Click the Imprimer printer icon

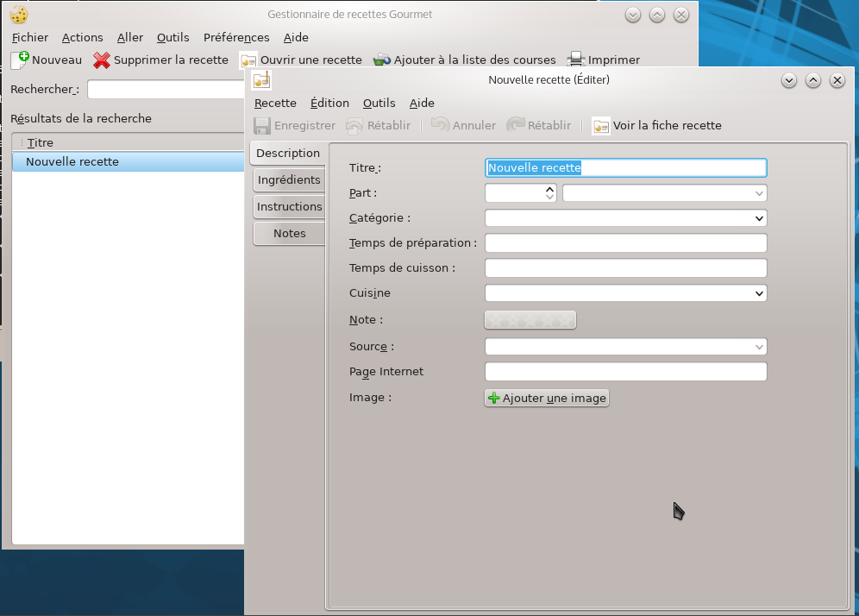[x=576, y=60]
